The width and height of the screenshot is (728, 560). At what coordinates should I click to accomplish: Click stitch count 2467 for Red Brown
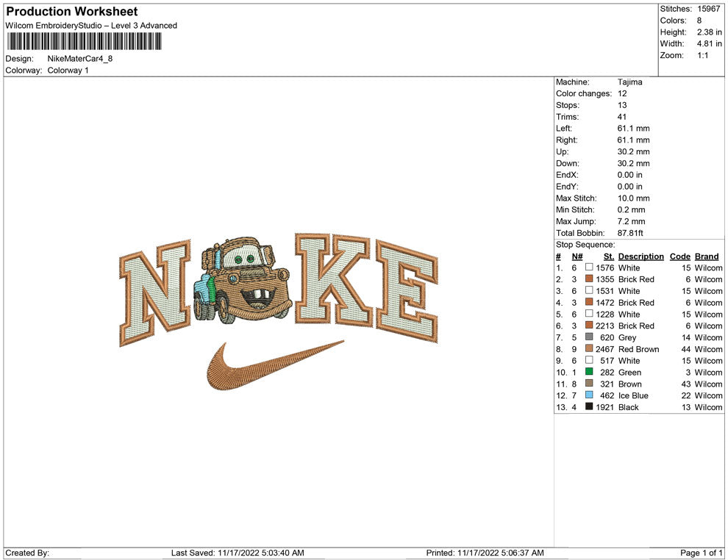click(x=605, y=349)
